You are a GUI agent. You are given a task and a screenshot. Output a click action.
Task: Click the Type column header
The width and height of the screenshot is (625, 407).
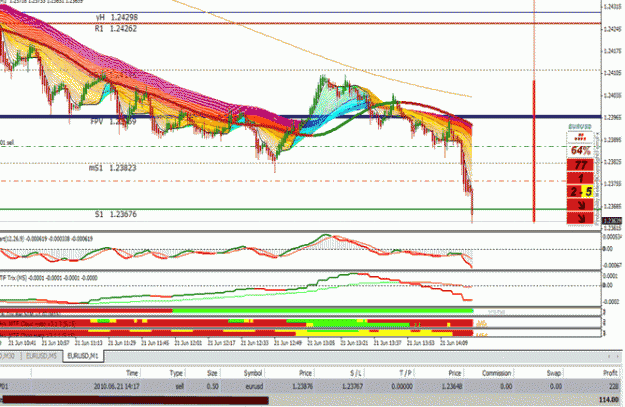coord(176,373)
